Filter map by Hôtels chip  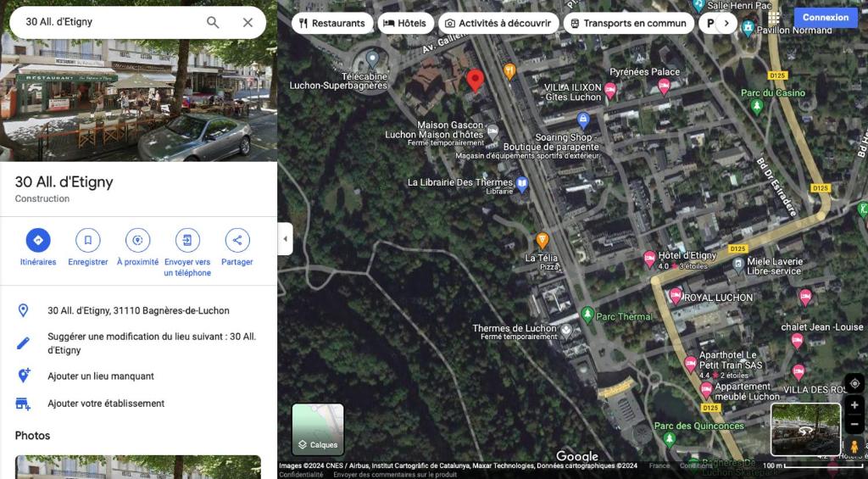point(406,23)
